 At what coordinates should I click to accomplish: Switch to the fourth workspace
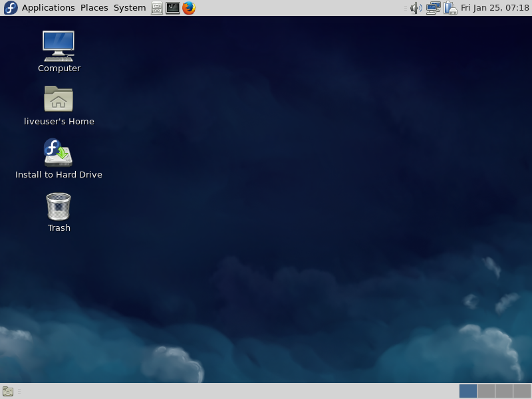522,391
